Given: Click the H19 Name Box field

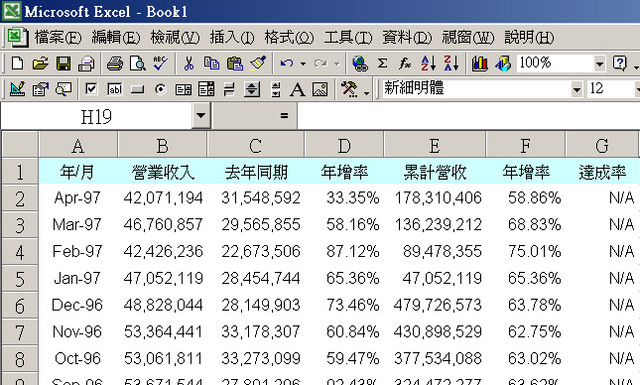Looking at the screenshot, I should coord(96,116).
